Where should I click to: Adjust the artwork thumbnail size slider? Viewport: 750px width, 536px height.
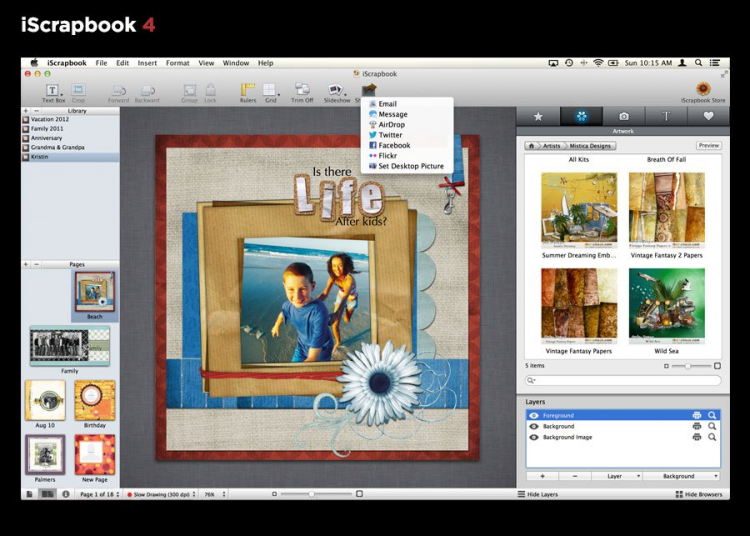689,366
